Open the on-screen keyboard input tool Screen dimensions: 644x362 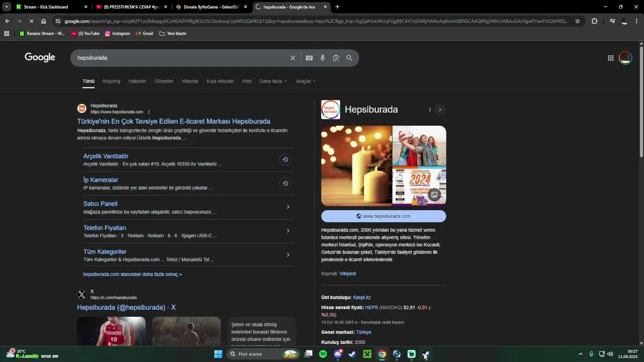(x=309, y=58)
